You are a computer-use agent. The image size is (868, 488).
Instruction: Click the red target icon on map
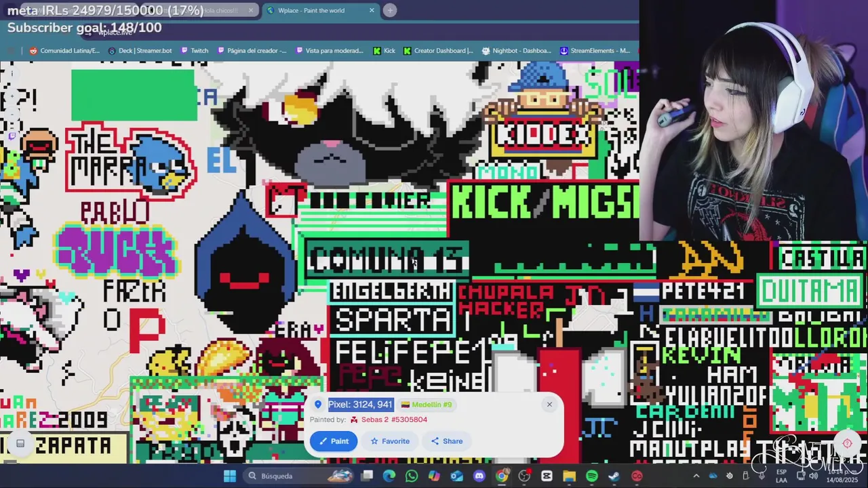tap(847, 443)
